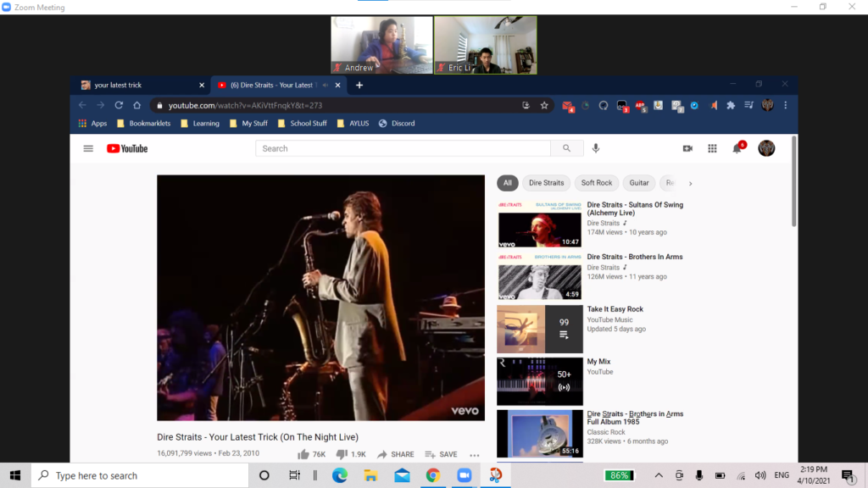Open the YouTube guide hamburger menu
The height and width of the screenshot is (488, 868).
click(x=88, y=148)
